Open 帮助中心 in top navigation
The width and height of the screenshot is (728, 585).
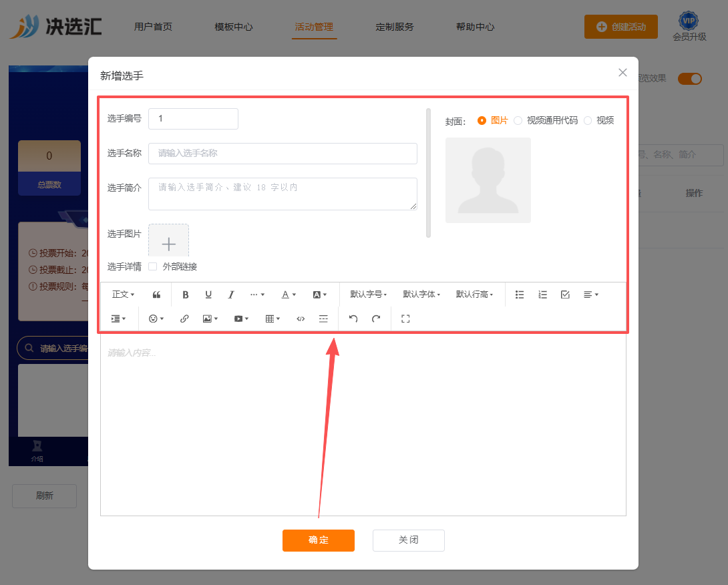pos(475,27)
